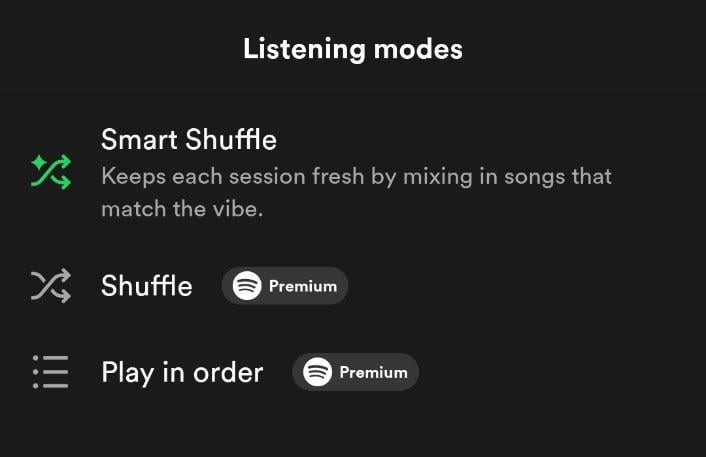Tap the sparkle star on the Smart Shuffle icon
Viewport: 706px width, 457px height.
pyautogui.click(x=37, y=161)
